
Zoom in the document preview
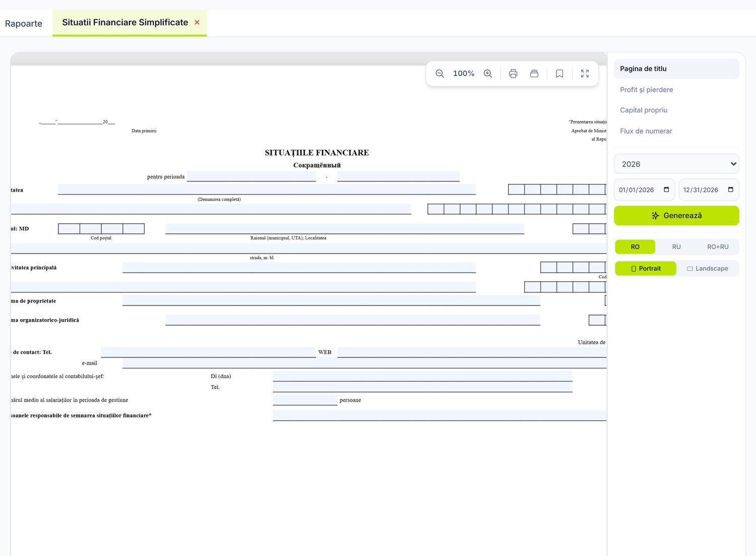488,74
